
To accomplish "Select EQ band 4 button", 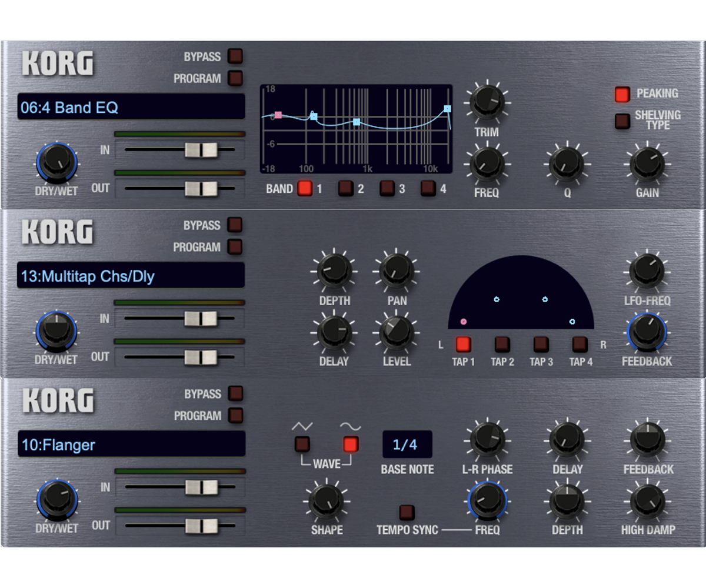I will [428, 189].
